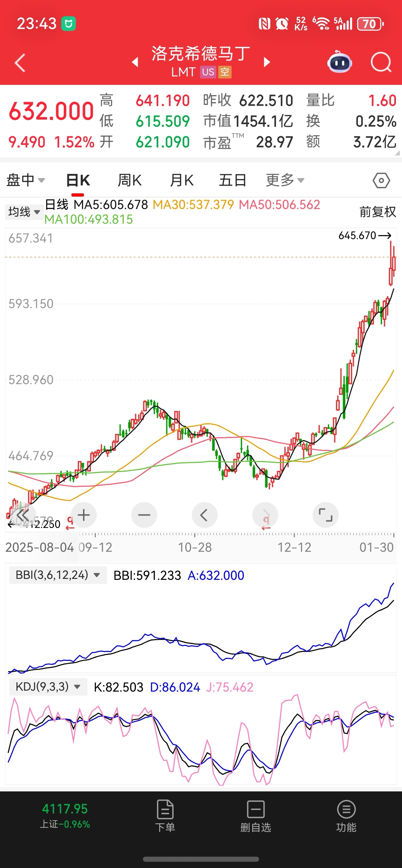
Task: Open the KDJ(9,3,3) indicator dropdown
Action: [x=48, y=687]
